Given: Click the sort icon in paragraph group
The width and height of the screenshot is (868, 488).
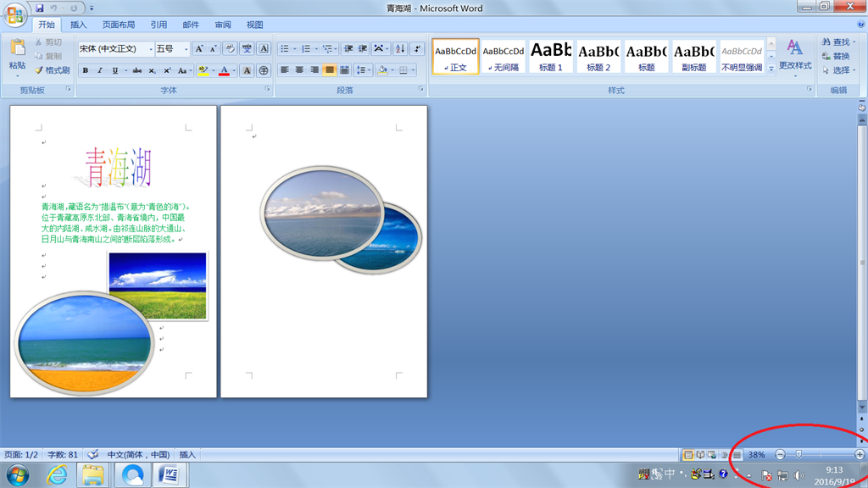Looking at the screenshot, I should point(399,48).
